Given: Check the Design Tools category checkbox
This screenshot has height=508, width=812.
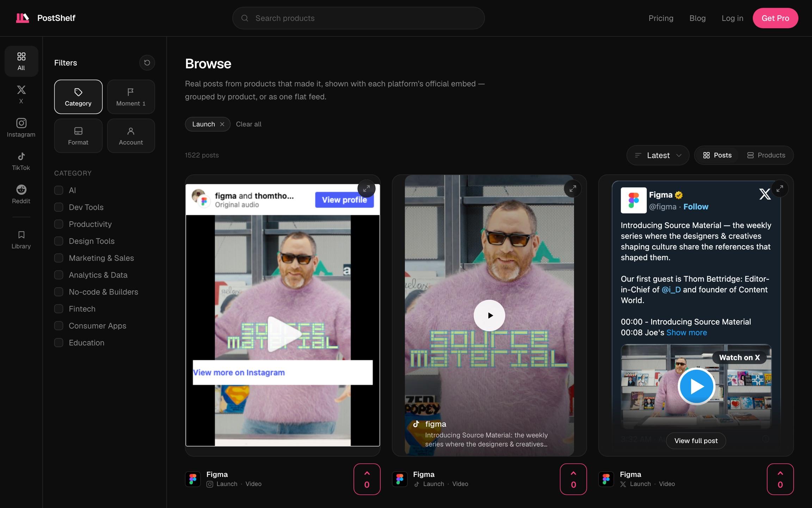Looking at the screenshot, I should [x=59, y=241].
